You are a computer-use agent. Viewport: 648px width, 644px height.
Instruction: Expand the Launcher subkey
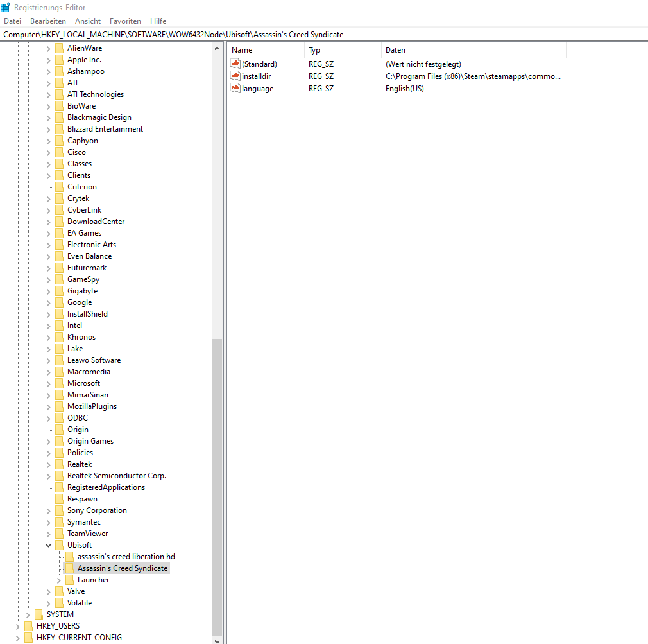click(x=58, y=580)
